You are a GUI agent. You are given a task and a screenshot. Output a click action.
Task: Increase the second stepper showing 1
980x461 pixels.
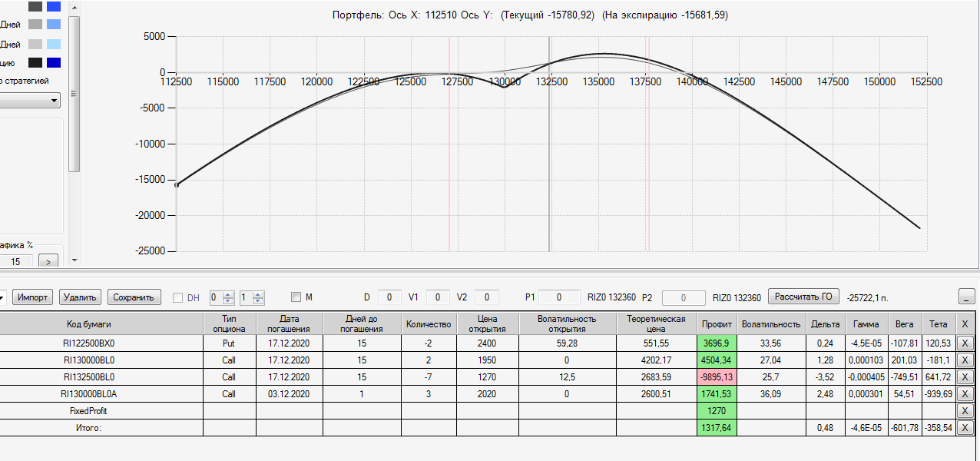[x=258, y=294]
